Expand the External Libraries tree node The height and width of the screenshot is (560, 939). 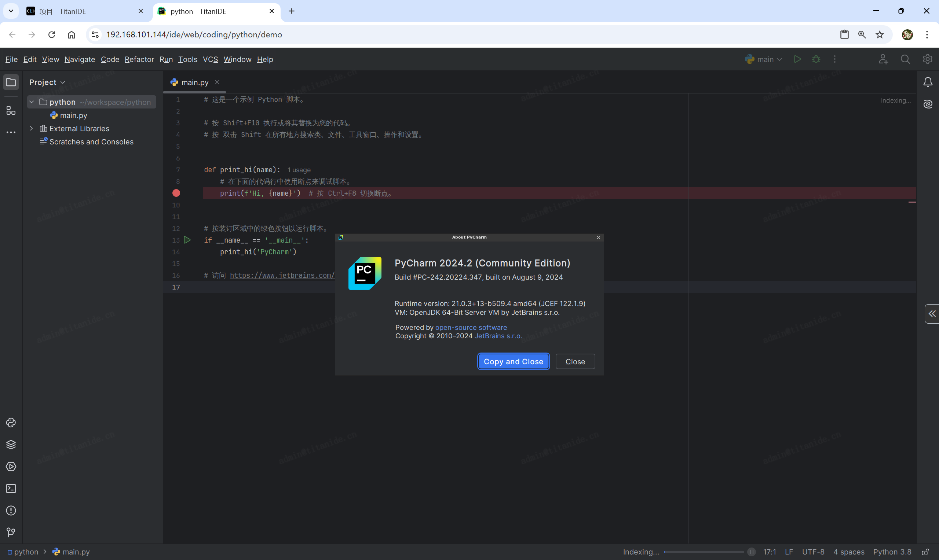click(32, 129)
